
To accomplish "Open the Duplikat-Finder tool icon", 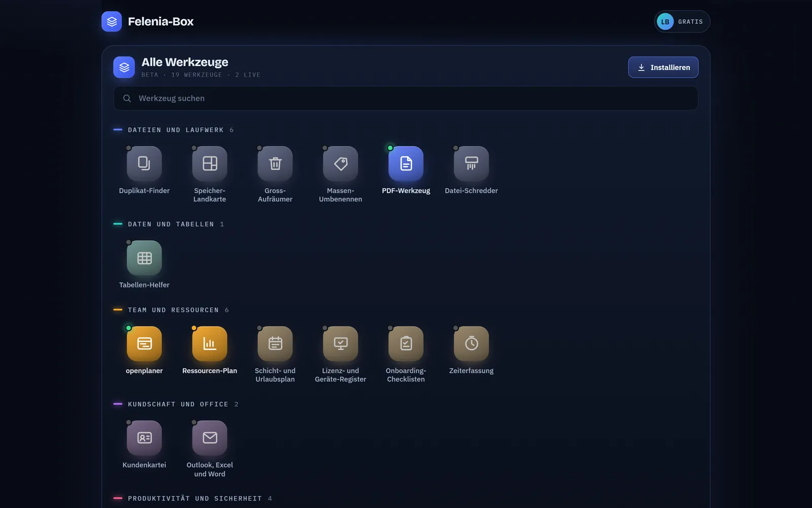I will tap(144, 164).
